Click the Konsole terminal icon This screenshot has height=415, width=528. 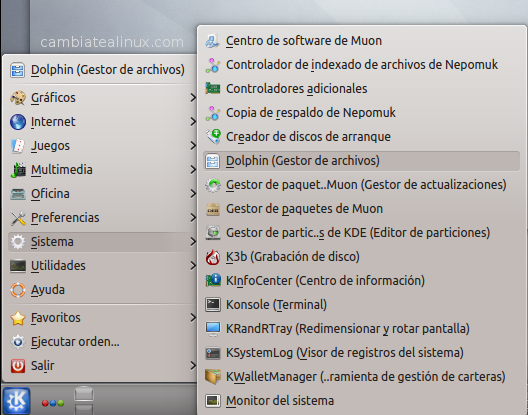click(213, 305)
